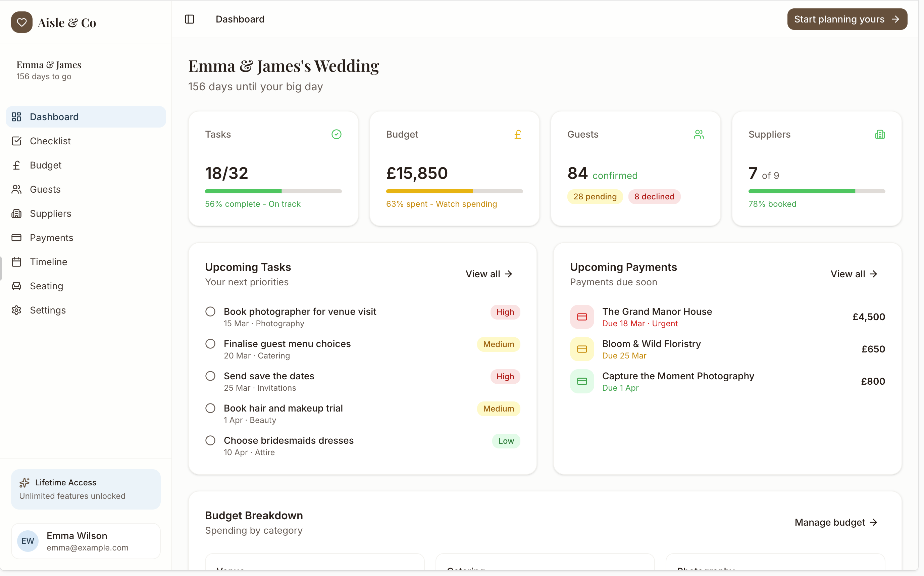This screenshot has width=924, height=576.
Task: Mark 'Book photographer for venue visit' complete
Action: [x=210, y=311]
